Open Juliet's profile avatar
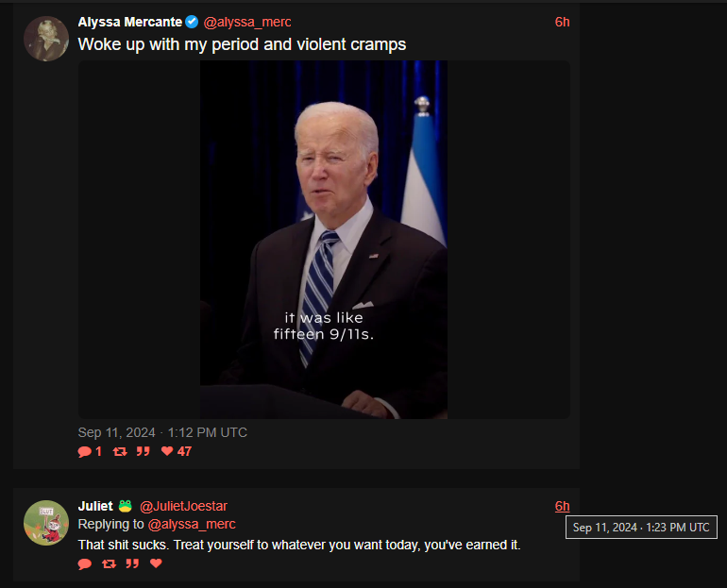 tap(46, 523)
